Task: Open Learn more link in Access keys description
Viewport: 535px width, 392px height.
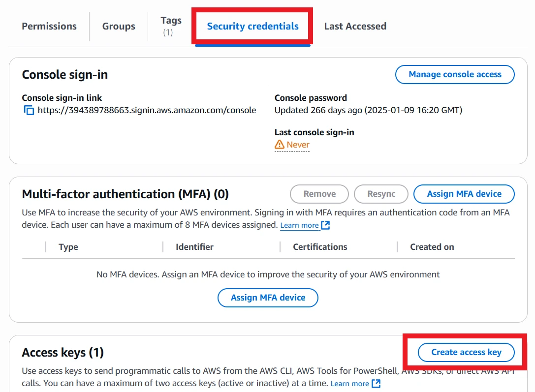Action: coord(349,384)
